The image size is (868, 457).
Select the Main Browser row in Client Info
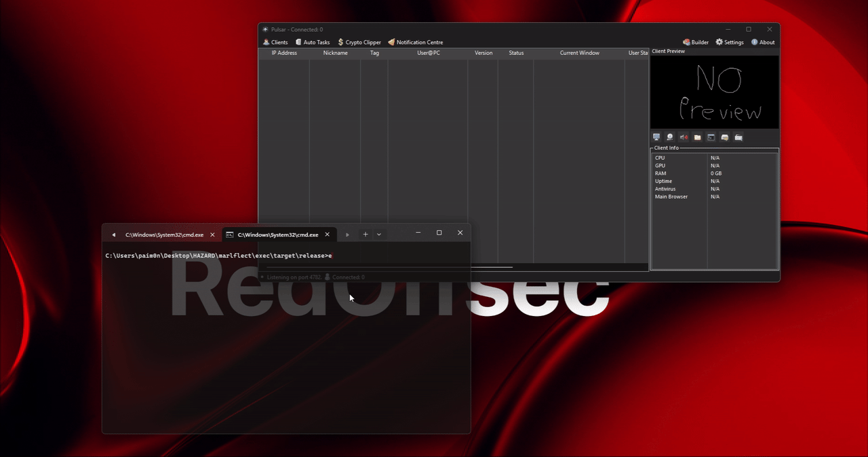[x=715, y=197]
